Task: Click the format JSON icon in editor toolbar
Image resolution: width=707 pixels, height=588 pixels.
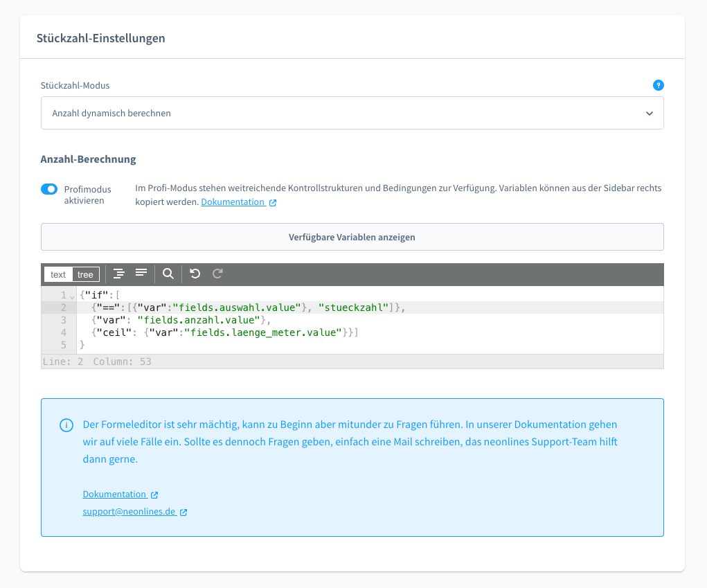Action: (119, 274)
